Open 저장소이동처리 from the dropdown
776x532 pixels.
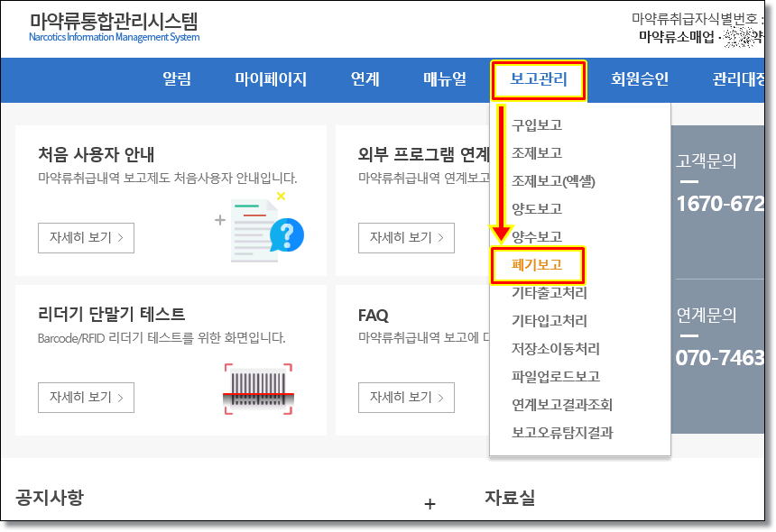click(555, 349)
